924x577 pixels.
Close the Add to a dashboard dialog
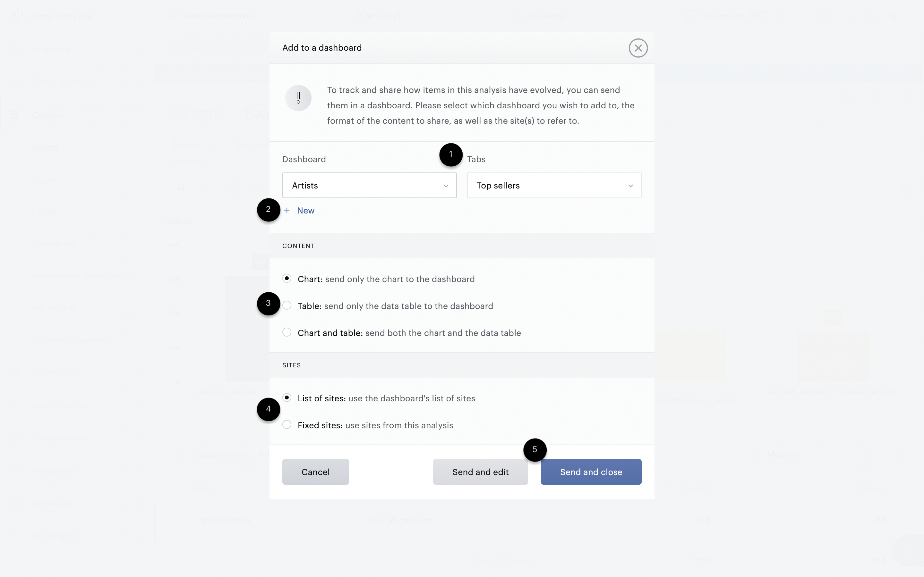click(638, 48)
